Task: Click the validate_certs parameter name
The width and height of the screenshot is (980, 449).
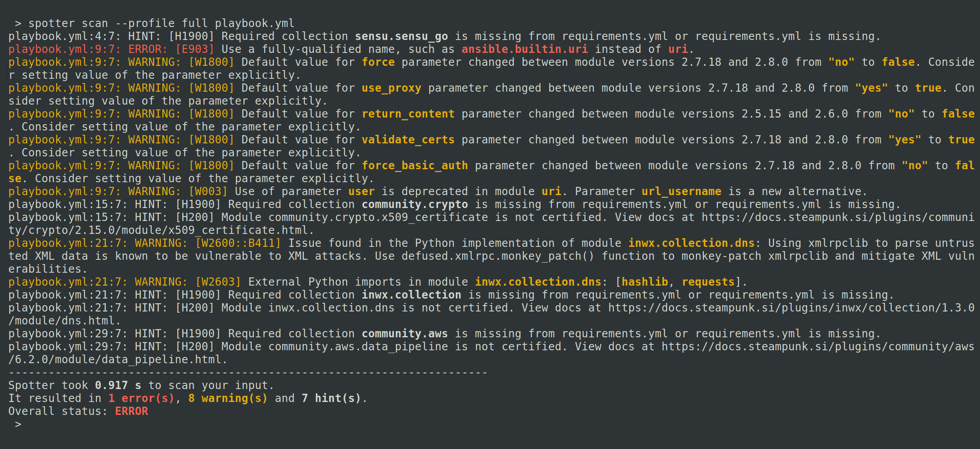Action: tap(408, 140)
